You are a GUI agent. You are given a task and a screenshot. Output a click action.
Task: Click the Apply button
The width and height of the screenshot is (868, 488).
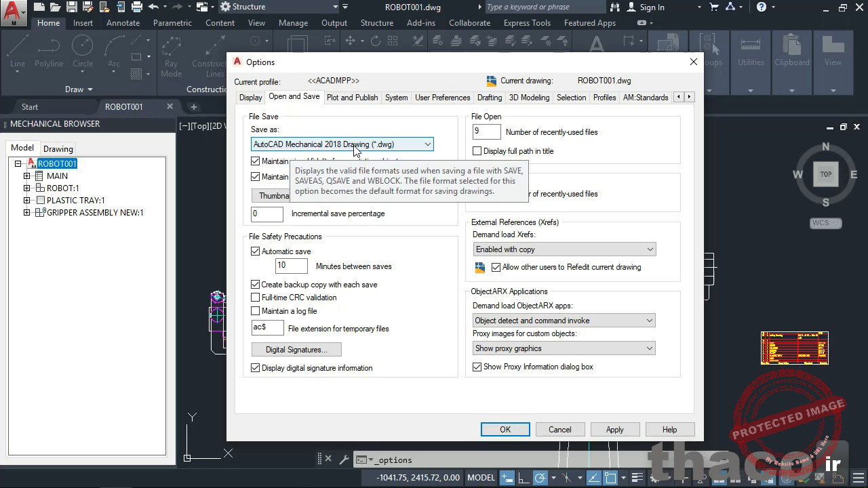[x=614, y=429]
